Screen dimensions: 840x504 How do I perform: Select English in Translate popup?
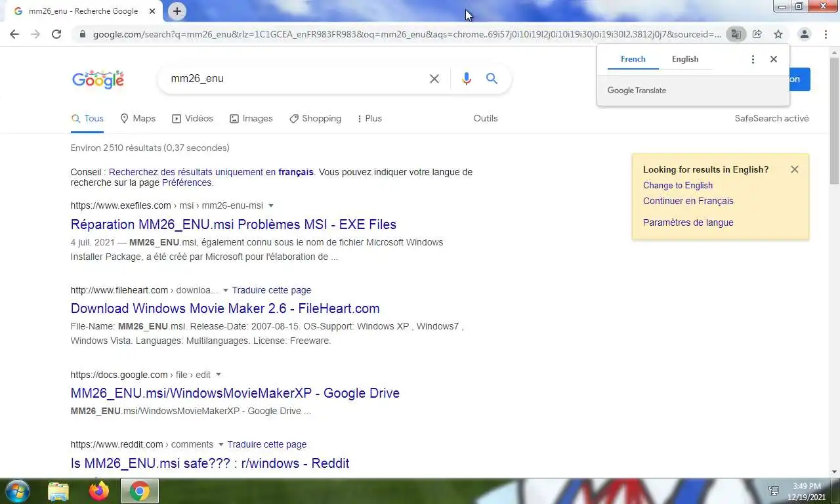click(685, 59)
